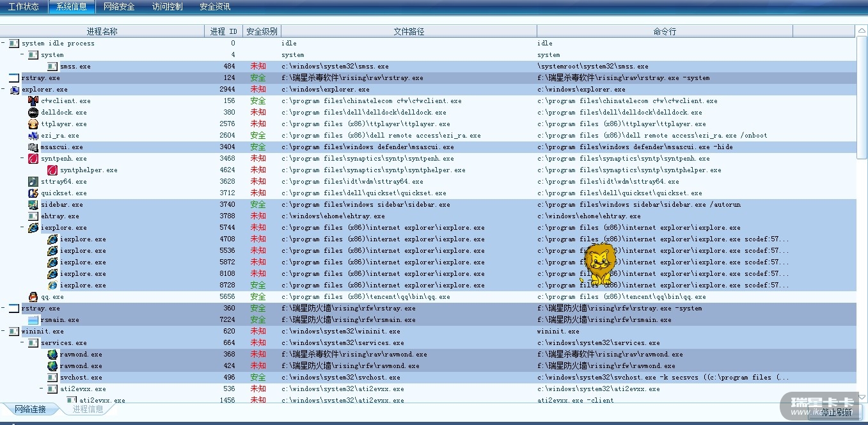Click the 停止刷新 button
868x425 pixels.
(x=837, y=412)
